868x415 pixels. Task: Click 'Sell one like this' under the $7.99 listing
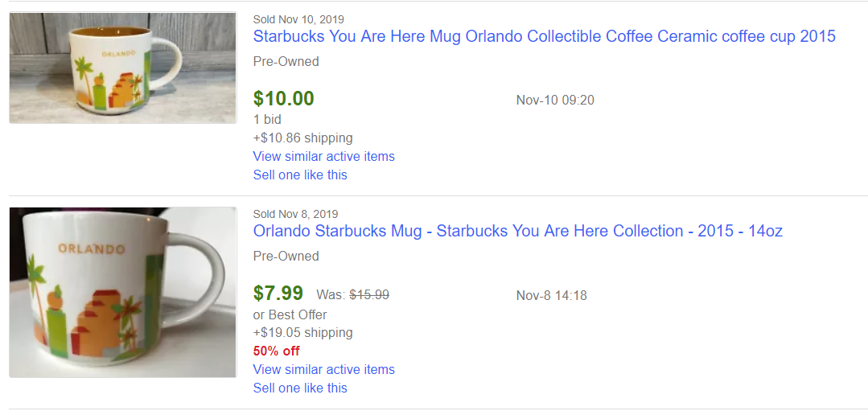[x=300, y=388]
